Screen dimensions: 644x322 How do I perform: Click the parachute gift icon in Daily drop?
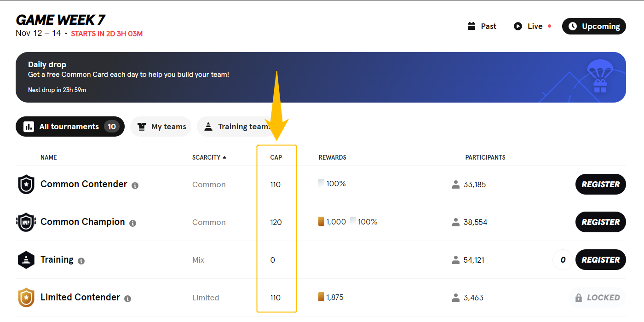click(600, 76)
